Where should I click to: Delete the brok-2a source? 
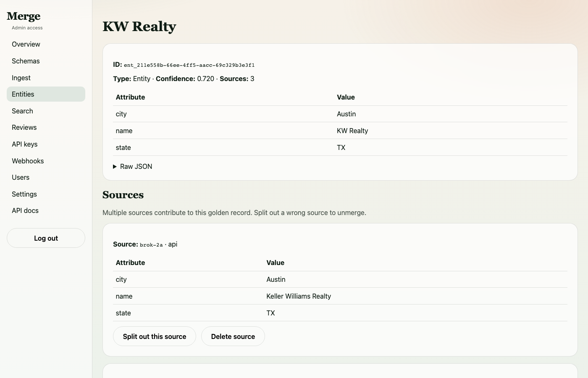(x=233, y=336)
